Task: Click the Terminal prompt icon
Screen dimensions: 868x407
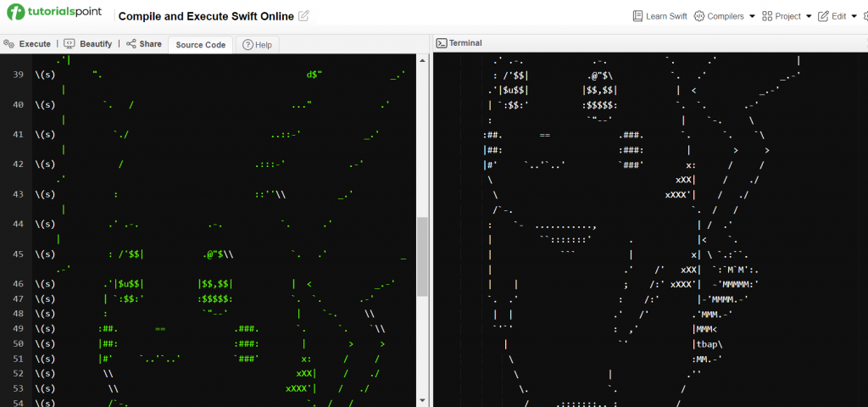Action: 441,42
